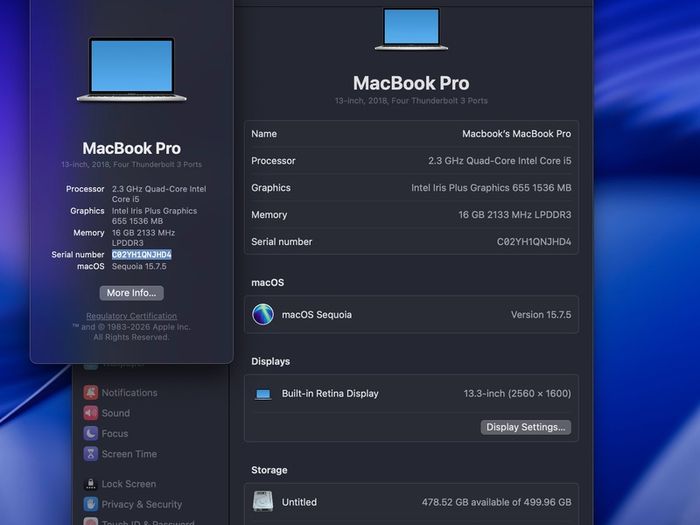
Task: Click the macOS Sequoia label
Action: (317, 315)
